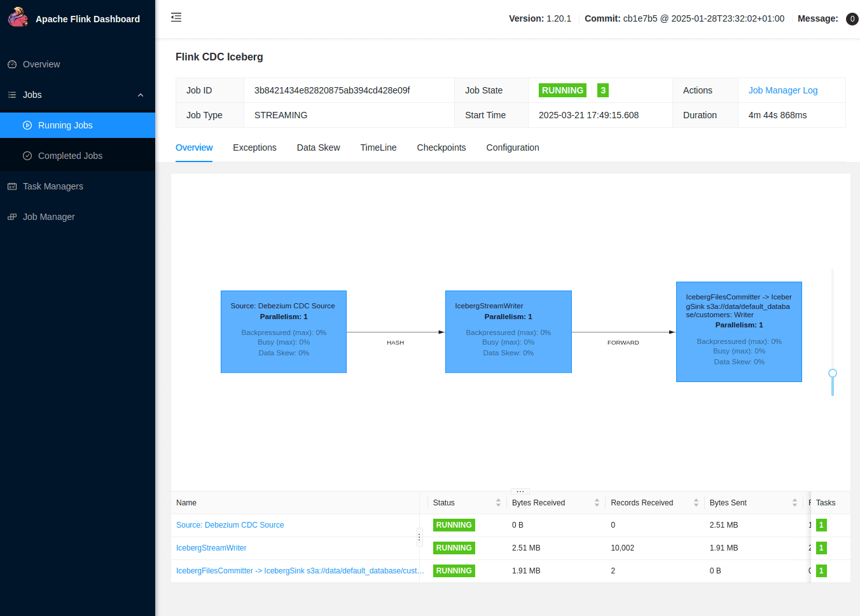Click task badge in IcebergFilesCommitter row
Viewport: 860px width, 616px height.
click(821, 571)
